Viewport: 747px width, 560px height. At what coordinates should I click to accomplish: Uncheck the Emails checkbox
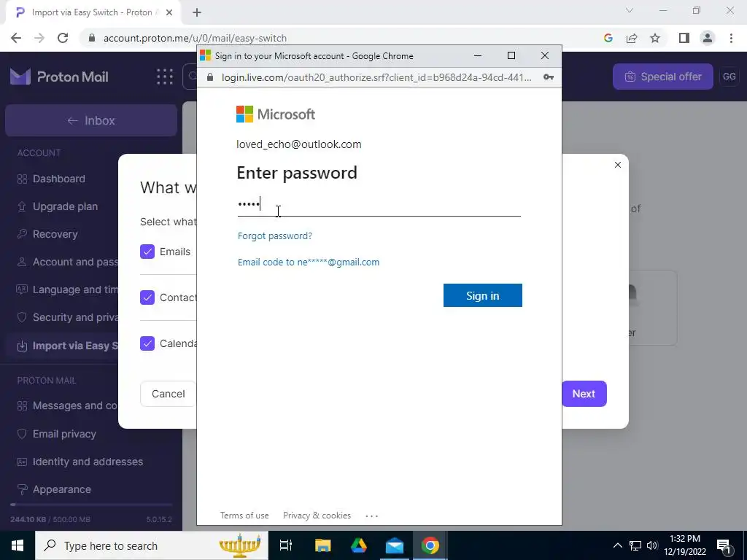147,252
